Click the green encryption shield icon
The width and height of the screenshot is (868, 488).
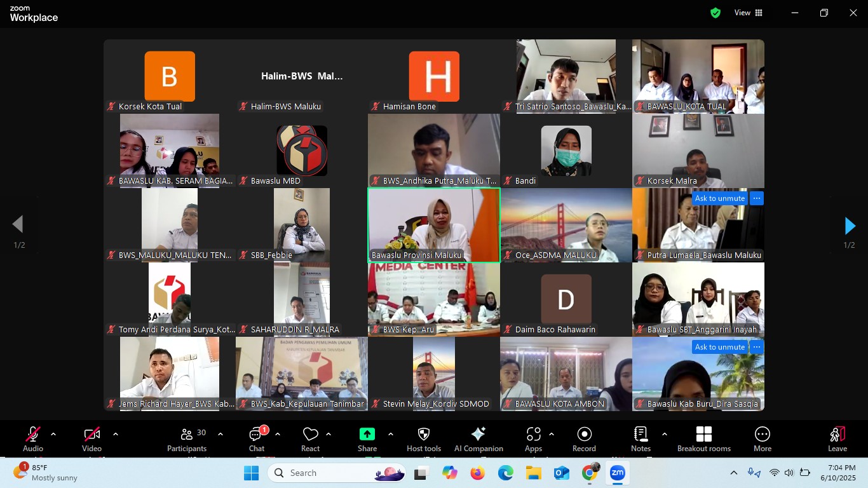click(x=715, y=13)
